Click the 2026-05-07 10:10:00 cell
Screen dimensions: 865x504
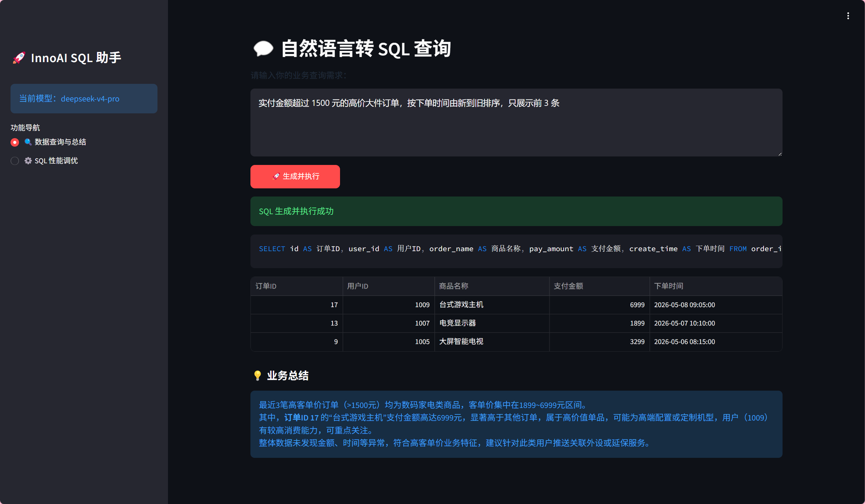click(716, 323)
